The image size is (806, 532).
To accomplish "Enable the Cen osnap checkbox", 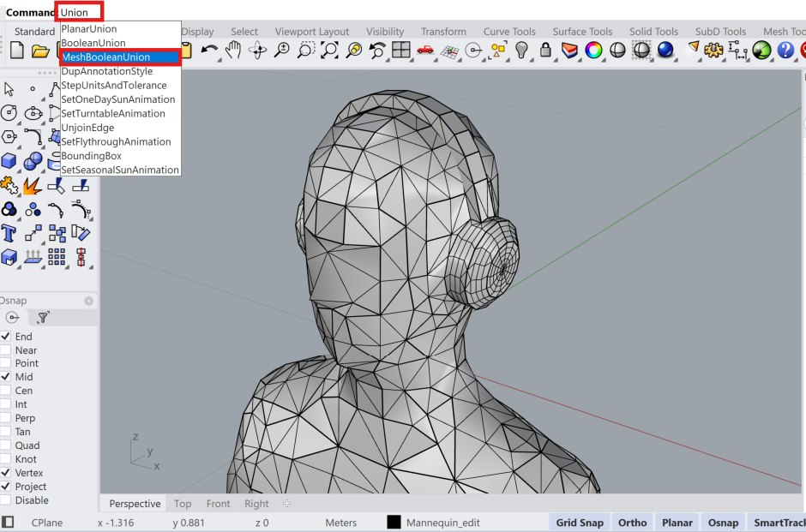I will point(6,391).
